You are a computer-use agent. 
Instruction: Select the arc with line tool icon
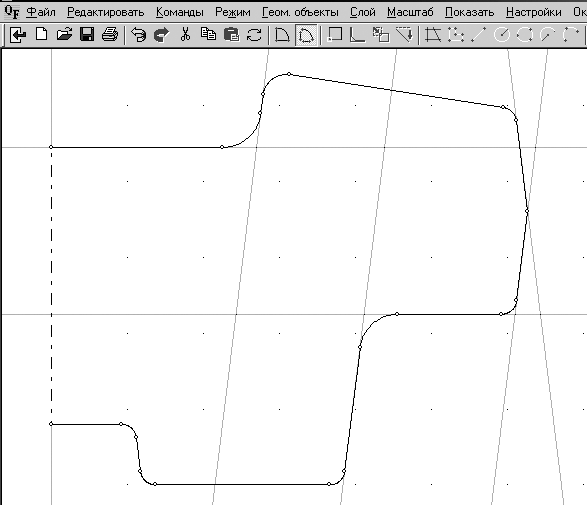tap(547, 35)
